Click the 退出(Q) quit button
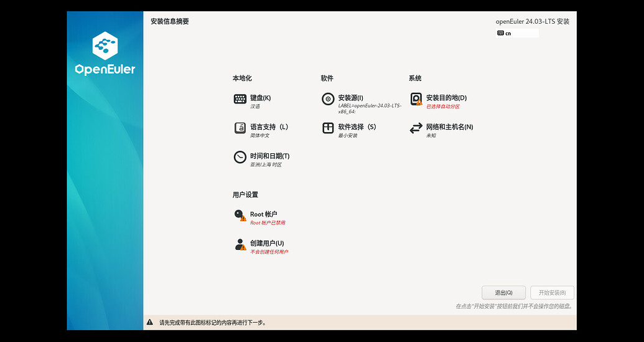 click(503, 293)
